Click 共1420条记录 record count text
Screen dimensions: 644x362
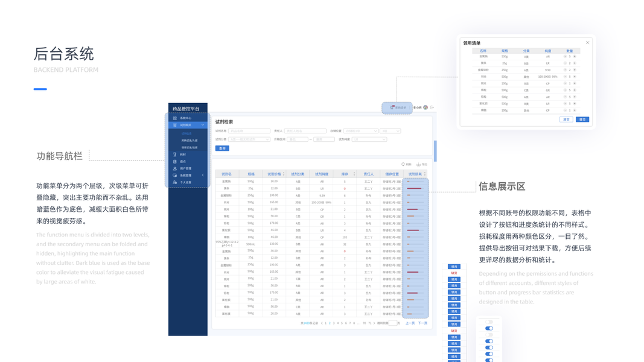click(309, 323)
